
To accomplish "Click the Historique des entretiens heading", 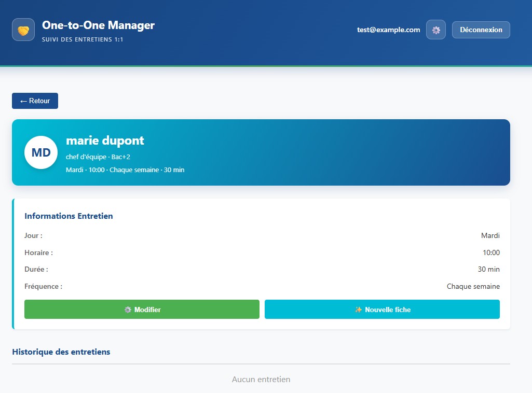I will [x=61, y=352].
